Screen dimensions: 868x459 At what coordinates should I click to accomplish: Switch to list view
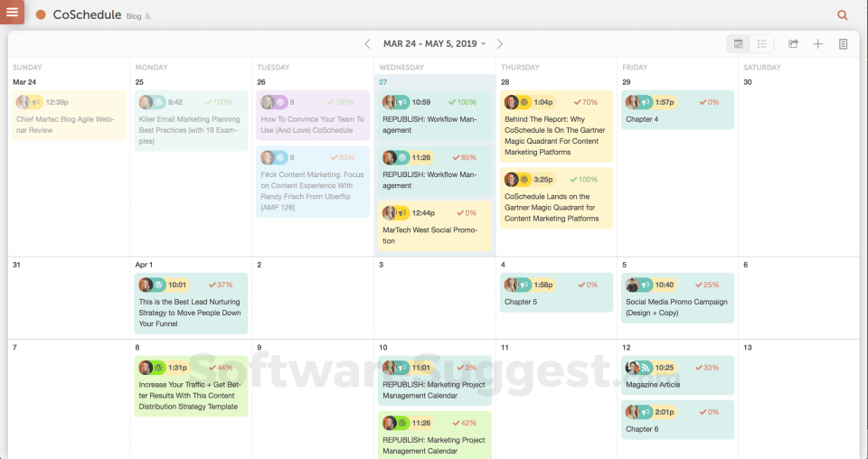[762, 43]
